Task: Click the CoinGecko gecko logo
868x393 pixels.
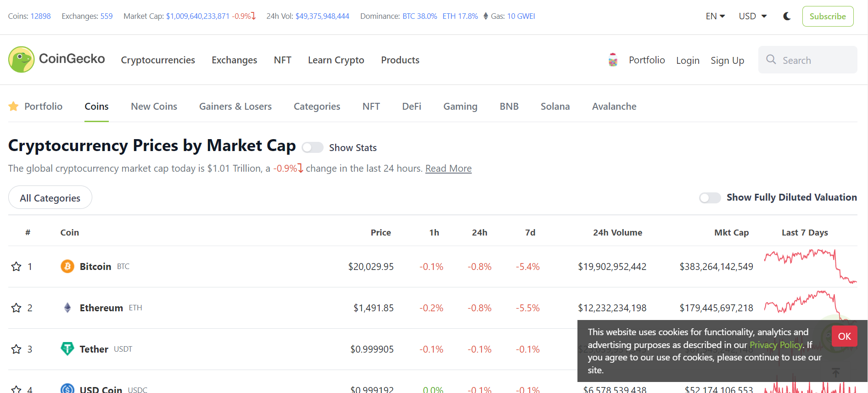Action: pos(22,59)
